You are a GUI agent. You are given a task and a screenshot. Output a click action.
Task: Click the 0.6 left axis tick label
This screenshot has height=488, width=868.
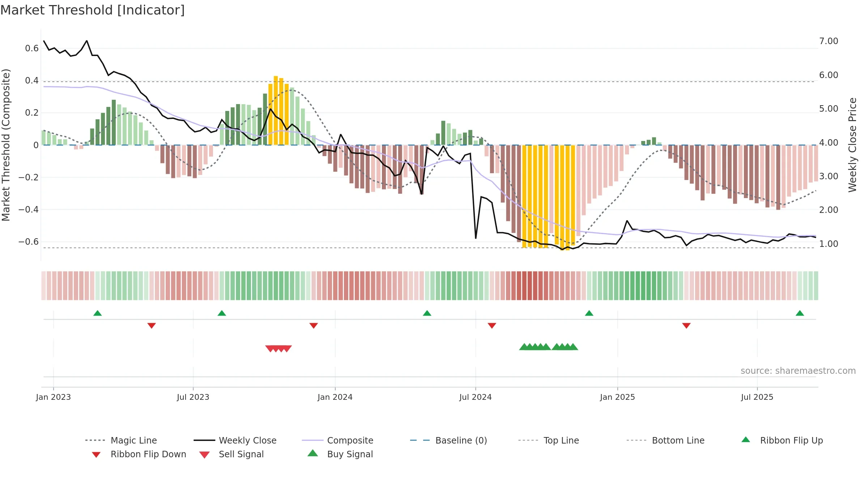tap(32, 48)
